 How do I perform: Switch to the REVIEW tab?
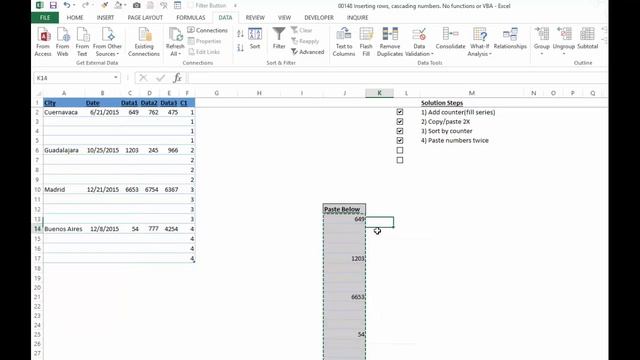point(255,18)
